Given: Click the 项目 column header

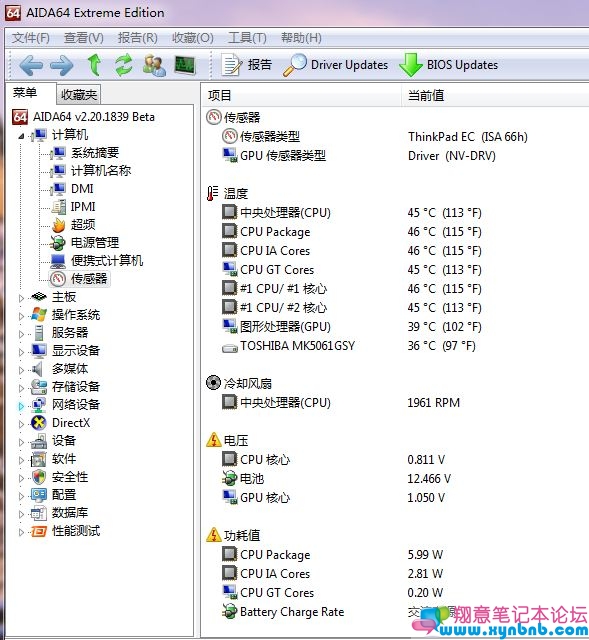Looking at the screenshot, I should click(x=301, y=96).
